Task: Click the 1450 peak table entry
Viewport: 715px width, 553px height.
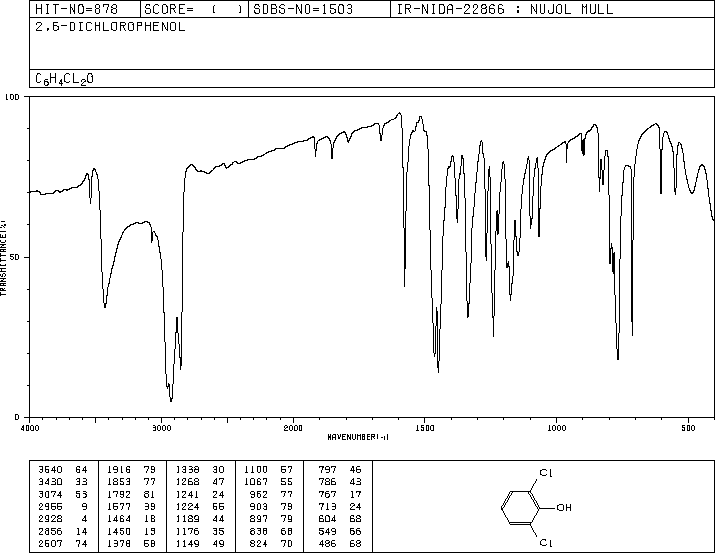Action: [x=131, y=531]
